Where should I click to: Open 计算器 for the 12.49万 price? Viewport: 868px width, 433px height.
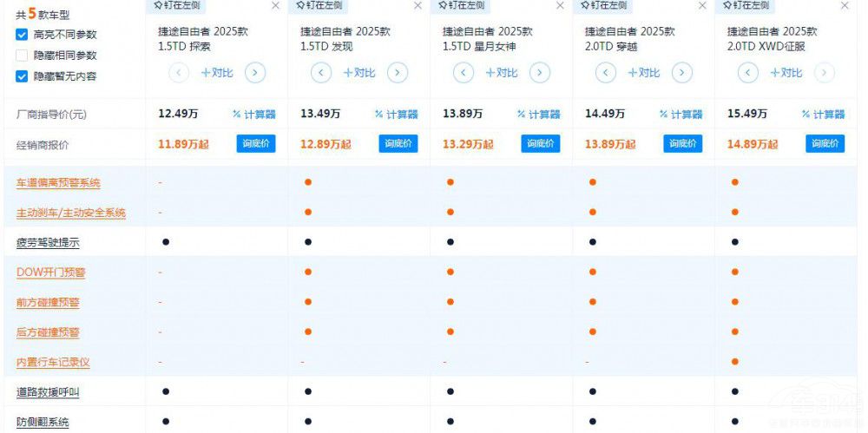(253, 114)
